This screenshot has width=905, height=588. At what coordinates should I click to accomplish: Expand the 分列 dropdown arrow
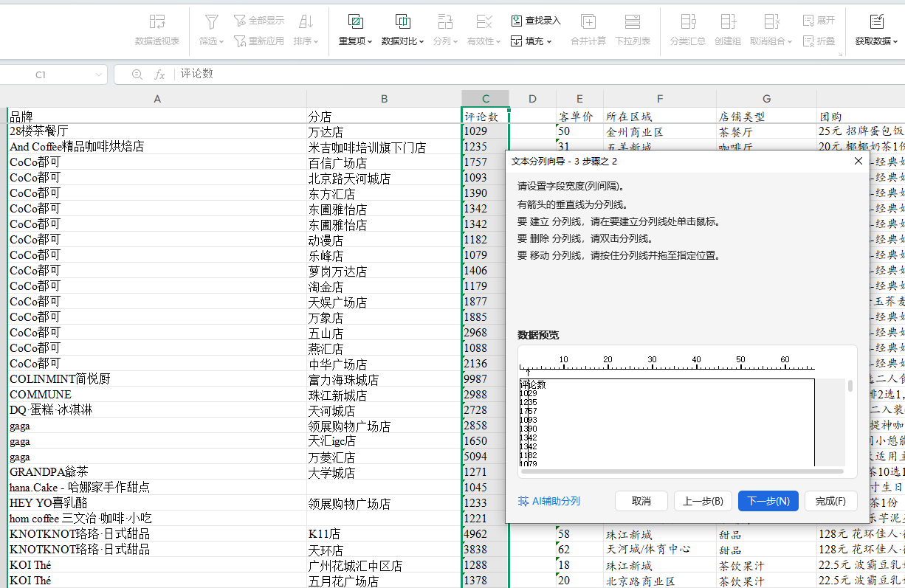click(x=455, y=42)
